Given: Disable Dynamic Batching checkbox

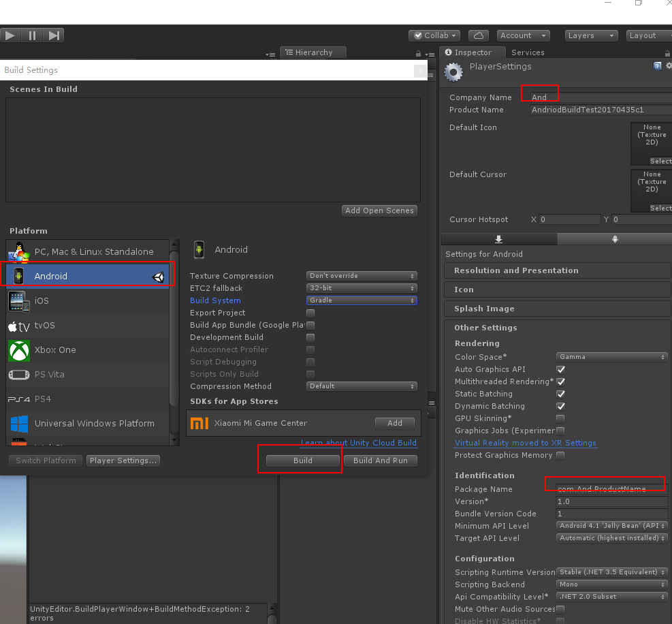Looking at the screenshot, I should [x=560, y=406].
